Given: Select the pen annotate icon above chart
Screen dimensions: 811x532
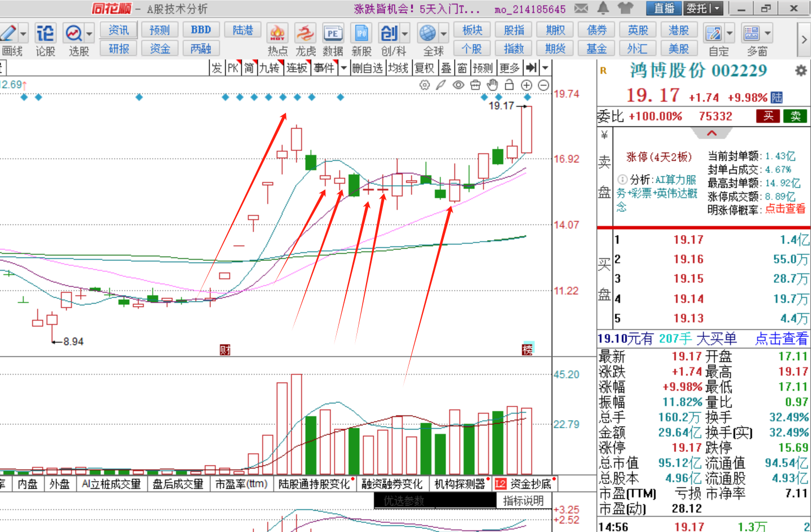Looking at the screenshot, I should 441,85.
